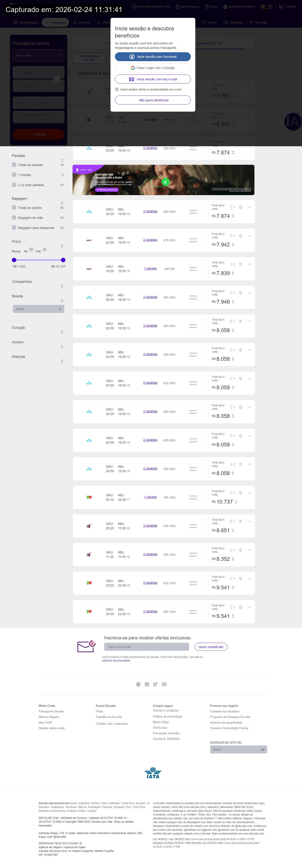Click the IATA logo
This screenshot has height=868, width=302.
tap(153, 773)
